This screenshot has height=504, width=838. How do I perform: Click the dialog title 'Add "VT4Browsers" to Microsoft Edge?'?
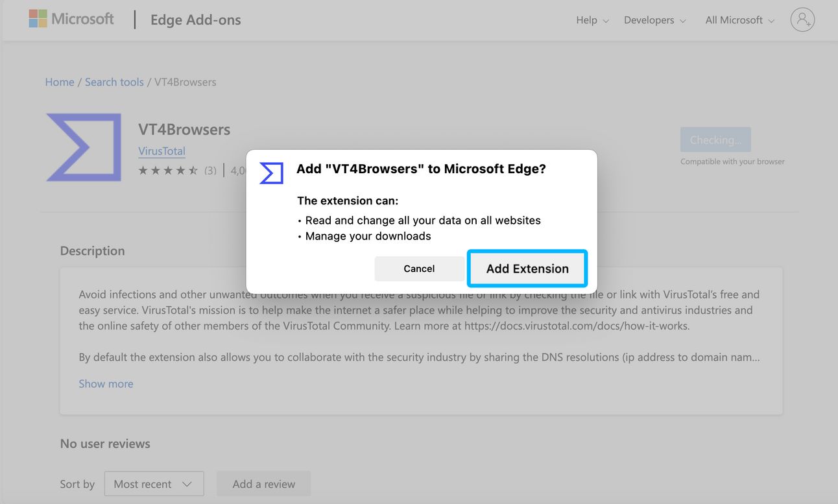point(421,169)
